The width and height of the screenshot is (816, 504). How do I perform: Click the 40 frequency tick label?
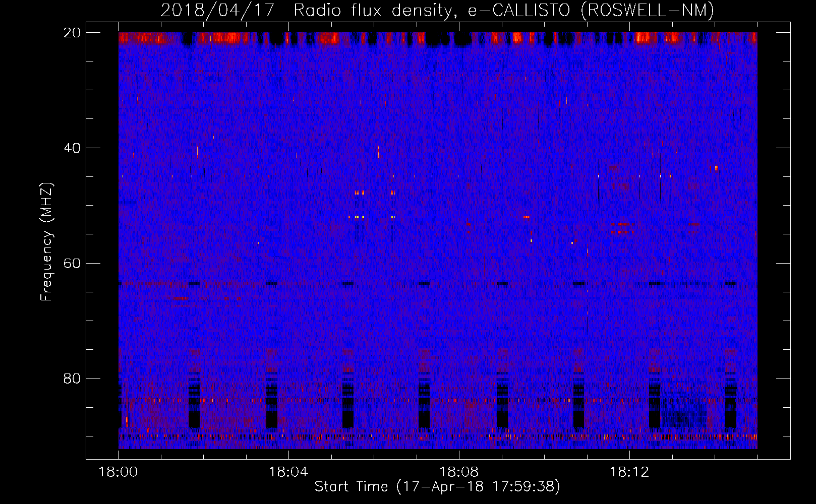pos(72,148)
